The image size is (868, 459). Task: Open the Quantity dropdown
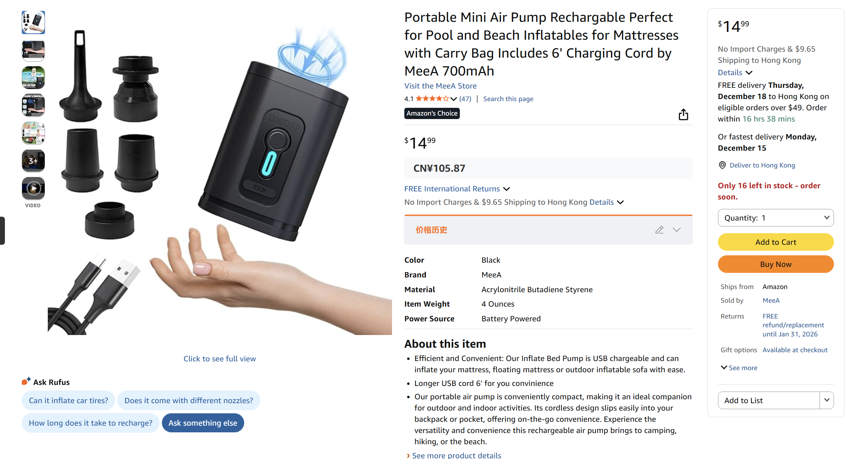pos(776,218)
